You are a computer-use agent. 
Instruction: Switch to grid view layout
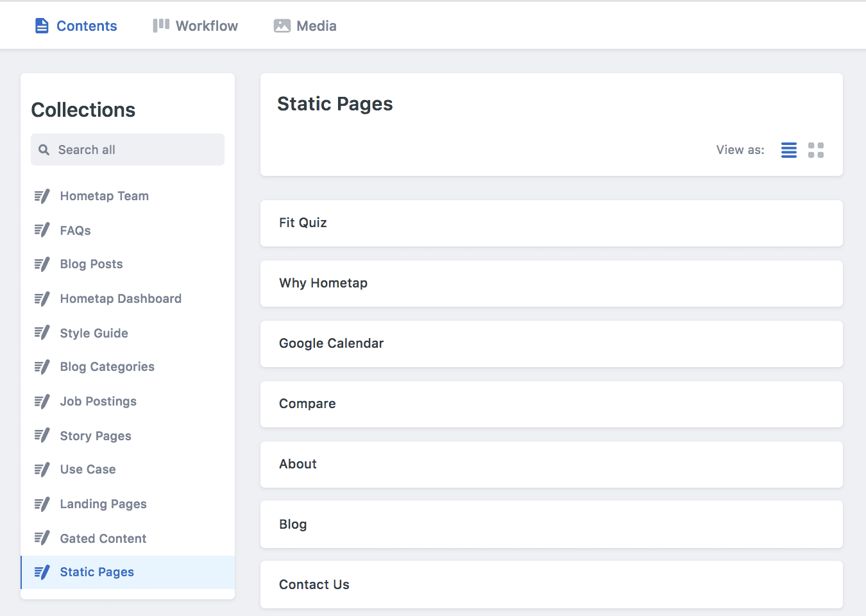pyautogui.click(x=815, y=150)
